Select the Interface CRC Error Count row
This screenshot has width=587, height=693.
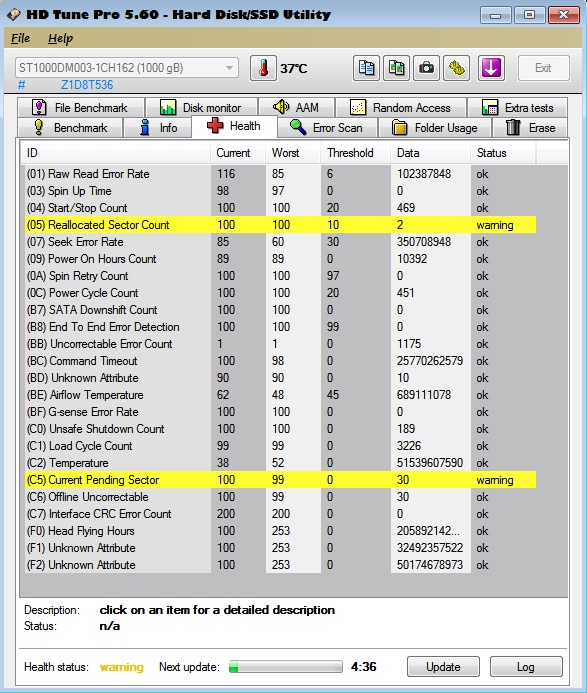pyautogui.click(x=280, y=514)
